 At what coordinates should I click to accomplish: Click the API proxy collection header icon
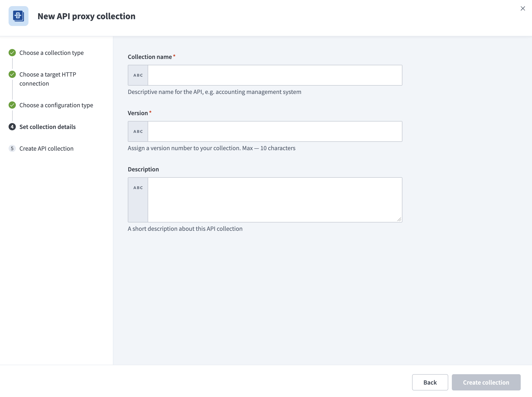(19, 16)
